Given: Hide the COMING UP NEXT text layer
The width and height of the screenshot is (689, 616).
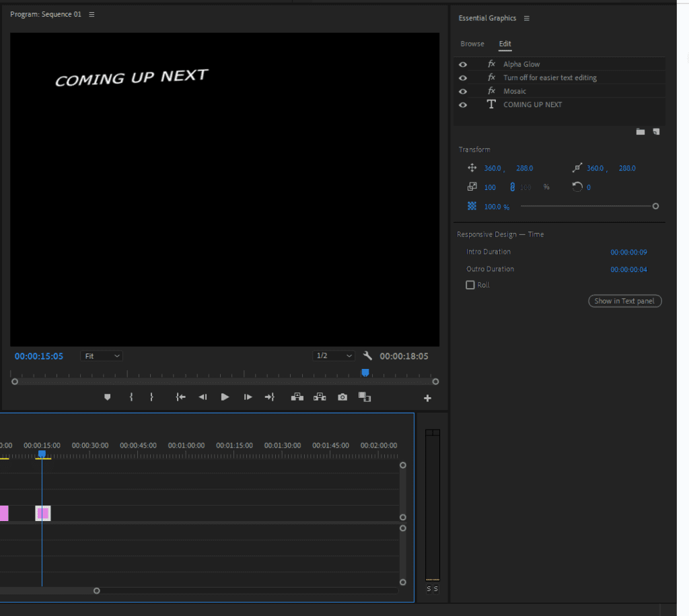Looking at the screenshot, I should 463,105.
